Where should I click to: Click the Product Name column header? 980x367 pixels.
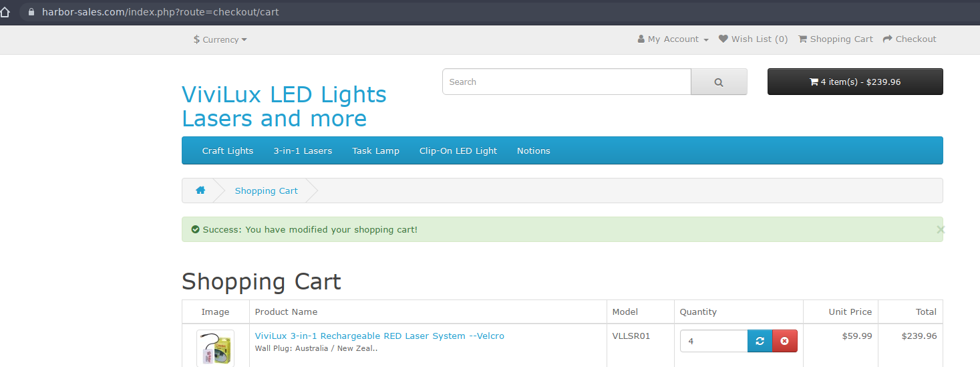pyautogui.click(x=286, y=312)
